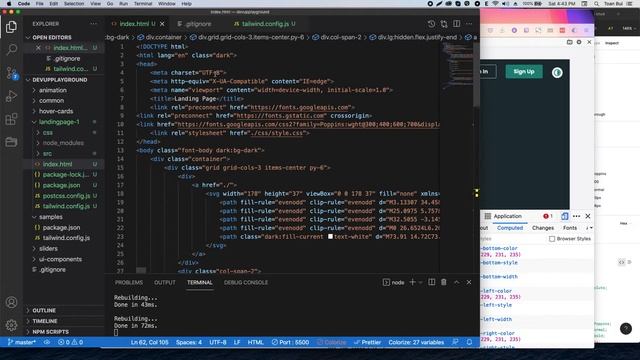This screenshot has height=360, width=640.
Task: Click HTML language mode in status bar
Action: click(x=256, y=342)
